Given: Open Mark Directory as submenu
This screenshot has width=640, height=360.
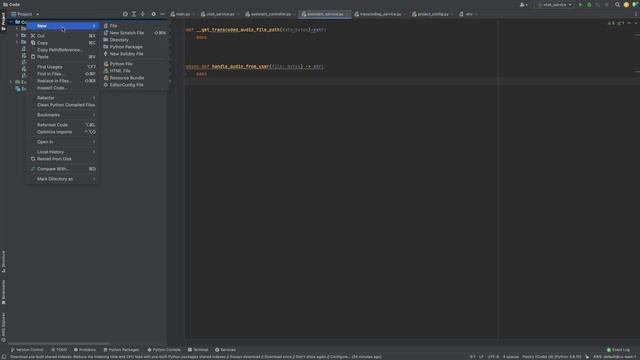Looking at the screenshot, I should tap(63, 179).
